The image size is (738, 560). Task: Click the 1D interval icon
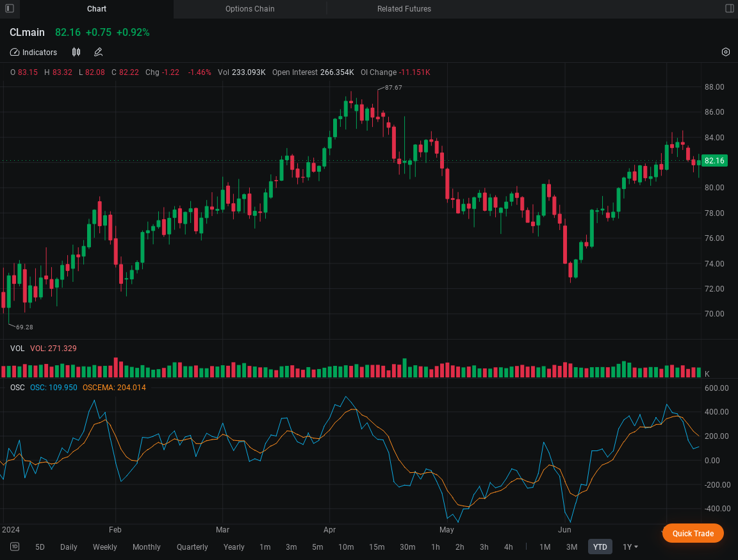click(15, 547)
